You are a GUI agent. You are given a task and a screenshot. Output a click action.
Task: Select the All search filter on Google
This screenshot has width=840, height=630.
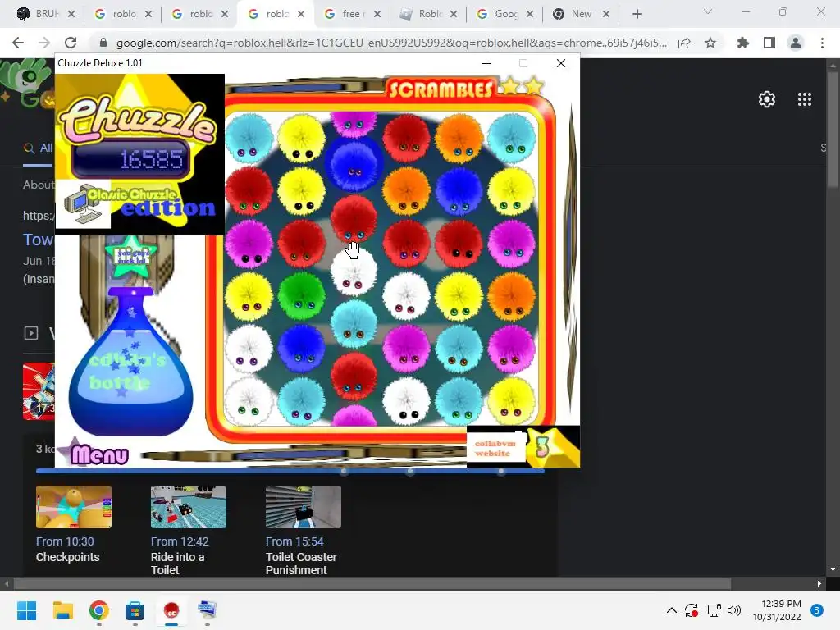coord(38,148)
